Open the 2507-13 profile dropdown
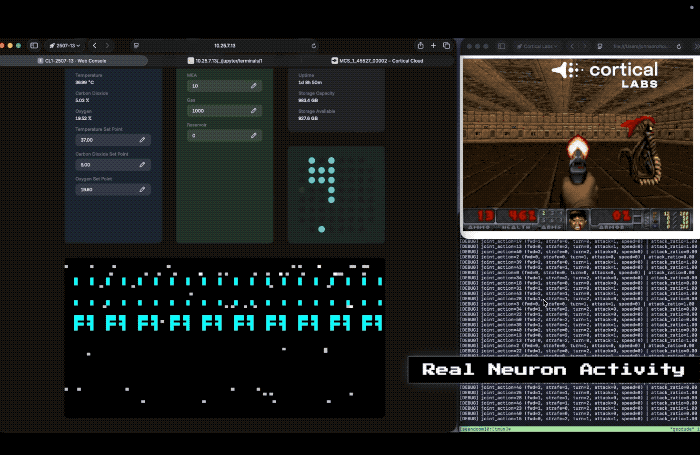The image size is (700, 455). click(65, 46)
